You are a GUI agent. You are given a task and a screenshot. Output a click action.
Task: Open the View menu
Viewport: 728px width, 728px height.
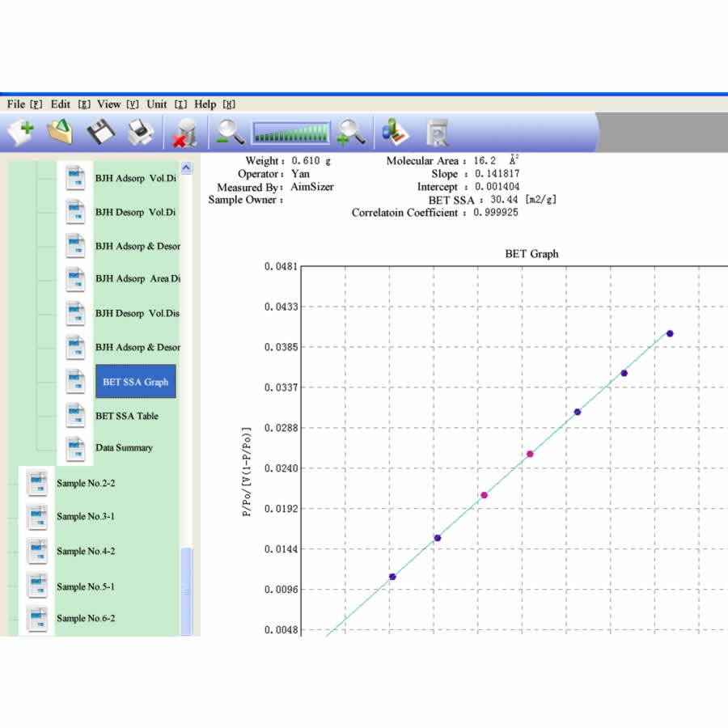(x=118, y=104)
